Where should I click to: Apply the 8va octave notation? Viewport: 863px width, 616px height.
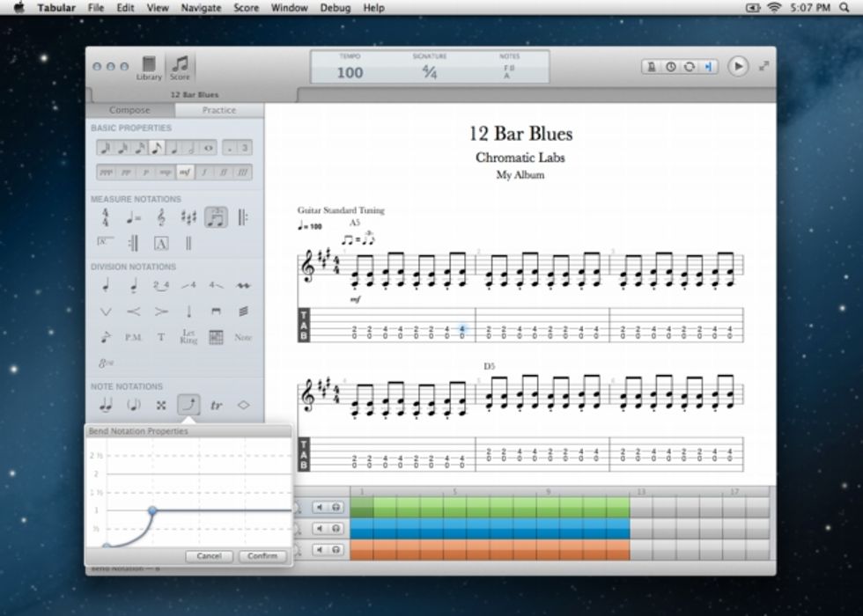pyautogui.click(x=105, y=363)
